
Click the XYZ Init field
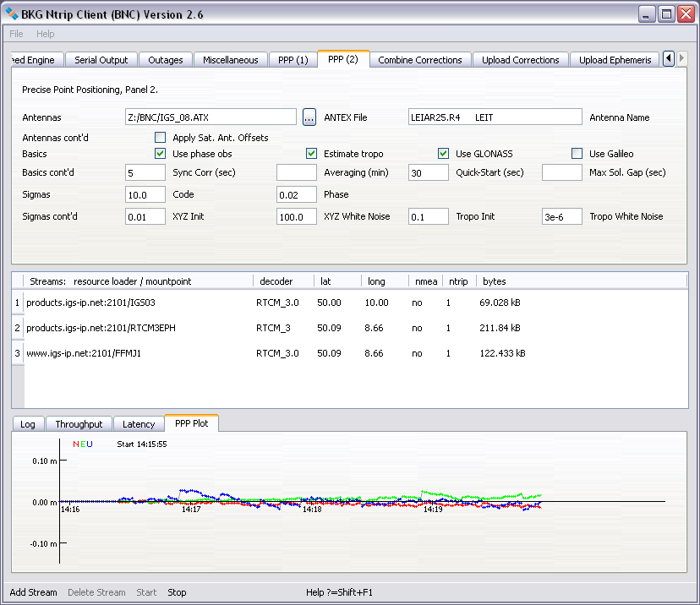point(145,216)
